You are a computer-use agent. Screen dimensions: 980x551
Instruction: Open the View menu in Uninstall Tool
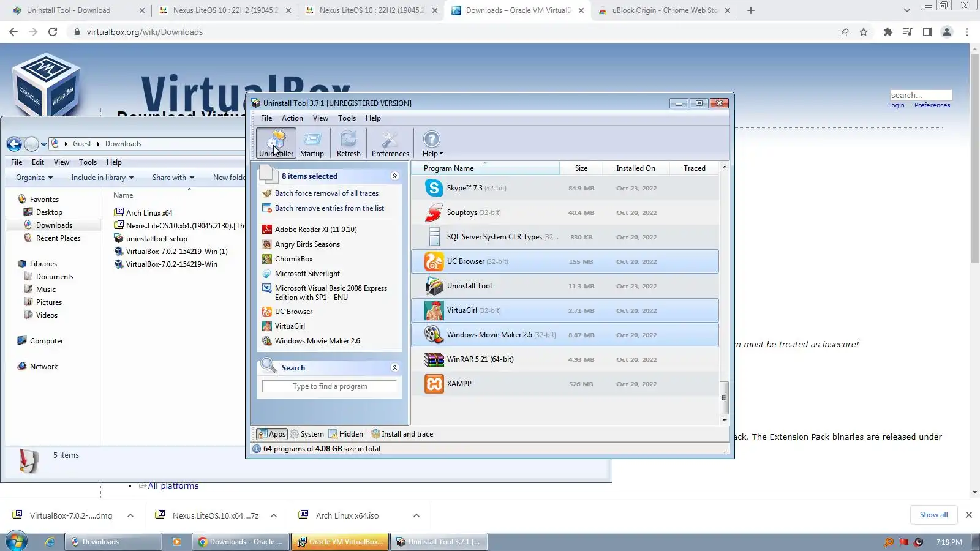[320, 118]
